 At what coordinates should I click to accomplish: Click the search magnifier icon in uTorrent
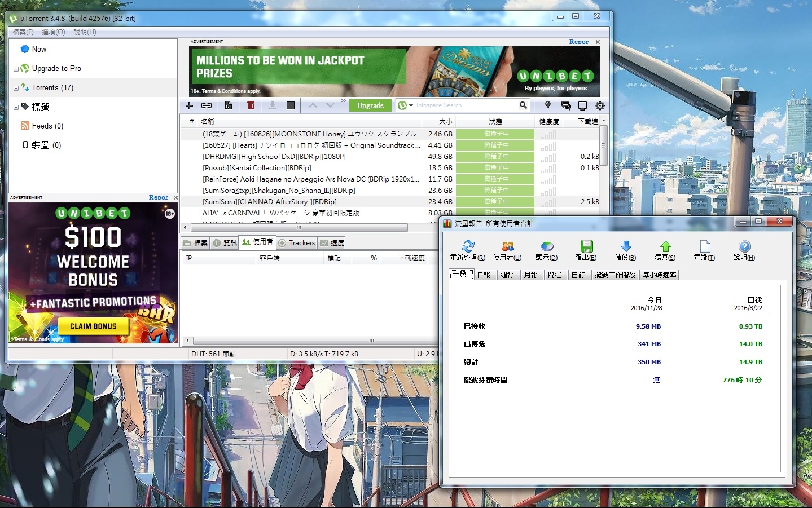pos(523,105)
